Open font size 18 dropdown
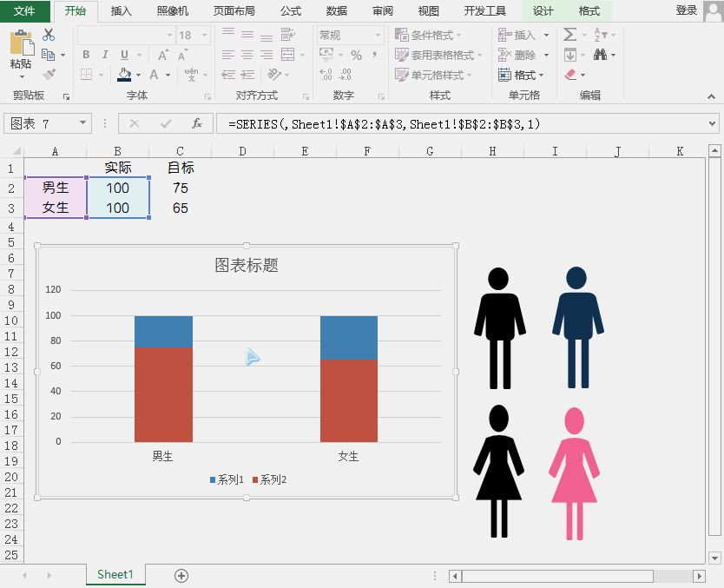Screen dimensions: 724x588 click(x=204, y=35)
